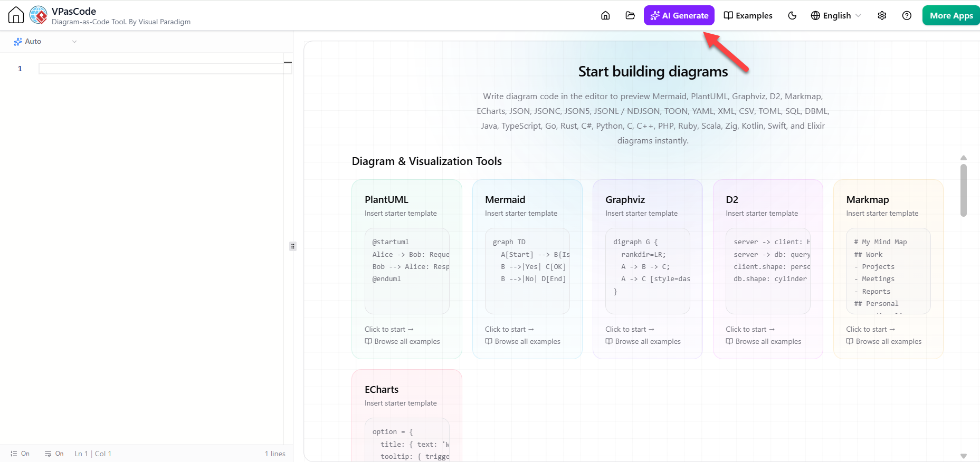
Task: Click the home icon in the top toolbar
Action: tap(605, 15)
